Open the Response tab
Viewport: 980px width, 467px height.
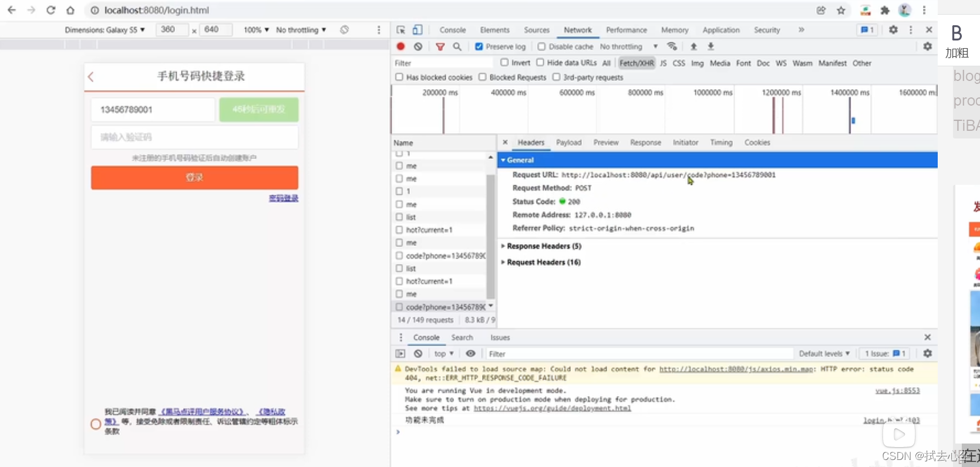point(645,143)
